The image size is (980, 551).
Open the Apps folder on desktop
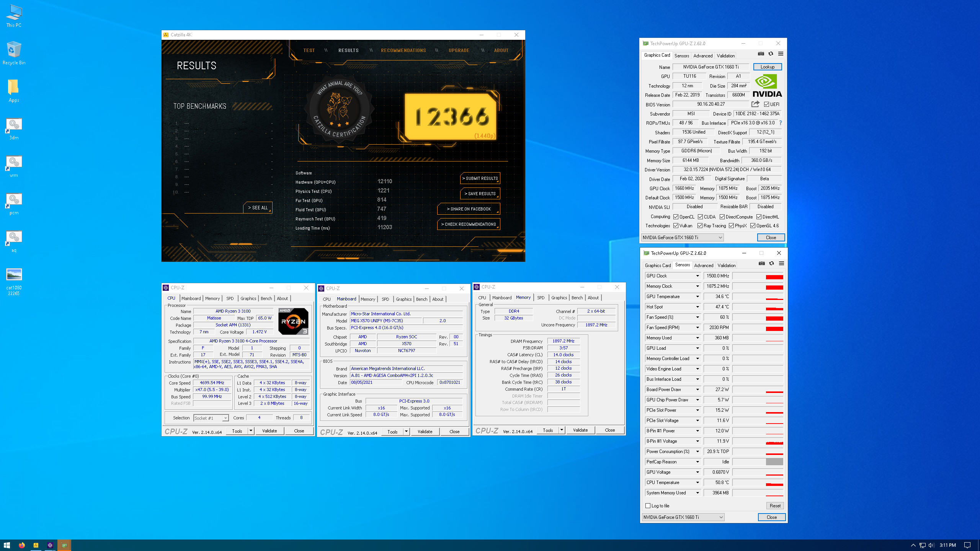click(14, 91)
